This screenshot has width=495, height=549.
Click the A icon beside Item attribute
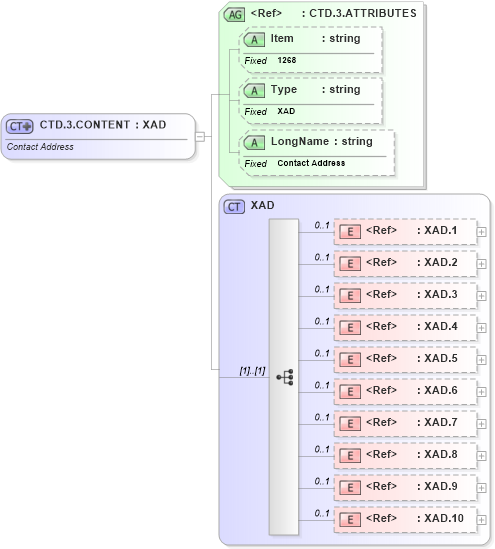[x=254, y=40]
